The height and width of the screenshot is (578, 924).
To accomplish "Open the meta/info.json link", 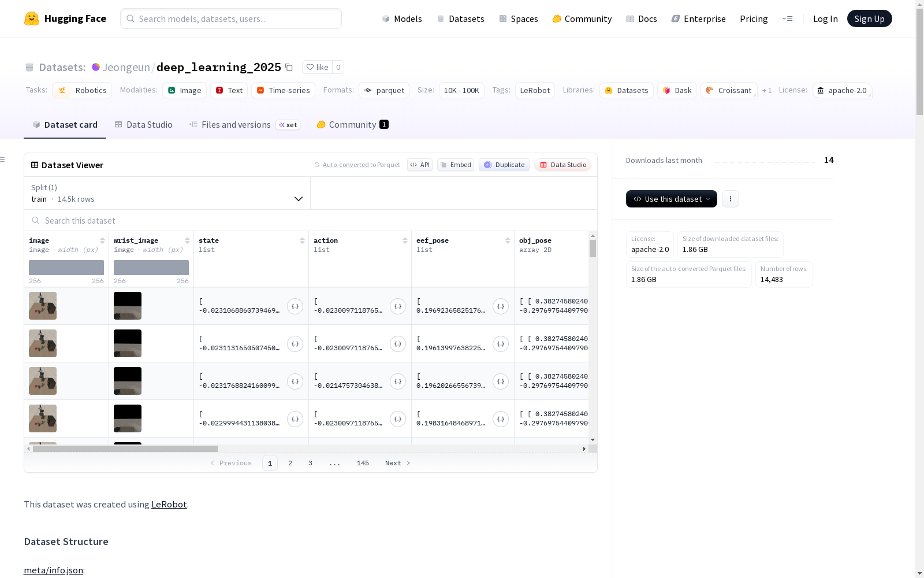I will click(x=53, y=570).
